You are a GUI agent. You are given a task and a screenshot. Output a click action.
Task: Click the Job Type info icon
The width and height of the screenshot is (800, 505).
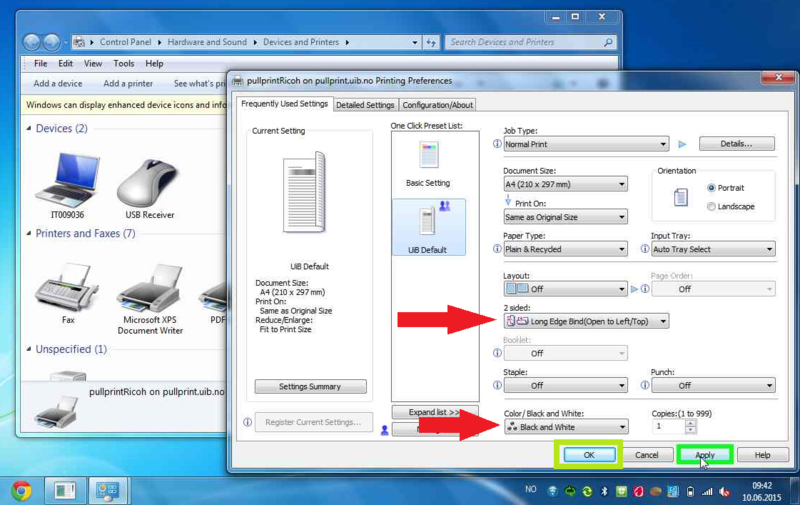[497, 144]
